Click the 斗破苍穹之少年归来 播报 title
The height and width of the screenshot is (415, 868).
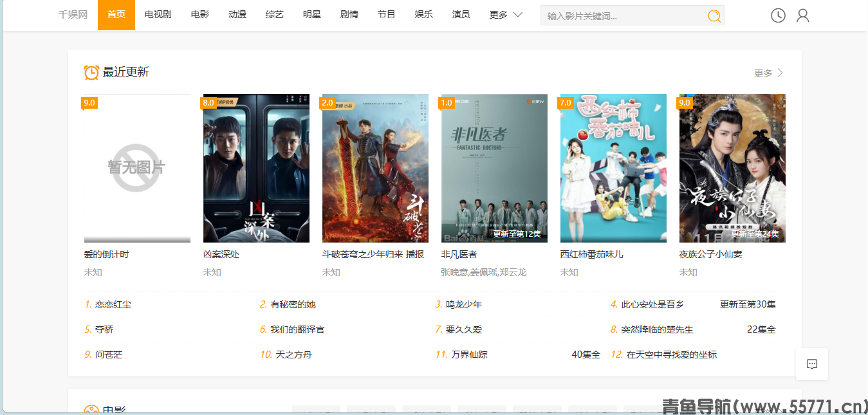[373, 255]
